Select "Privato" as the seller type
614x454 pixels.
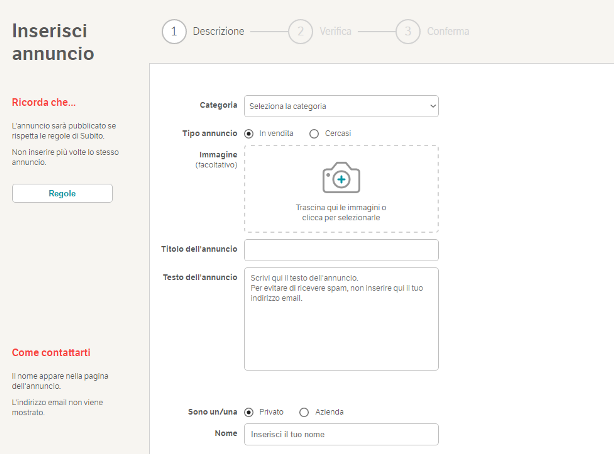click(x=249, y=411)
